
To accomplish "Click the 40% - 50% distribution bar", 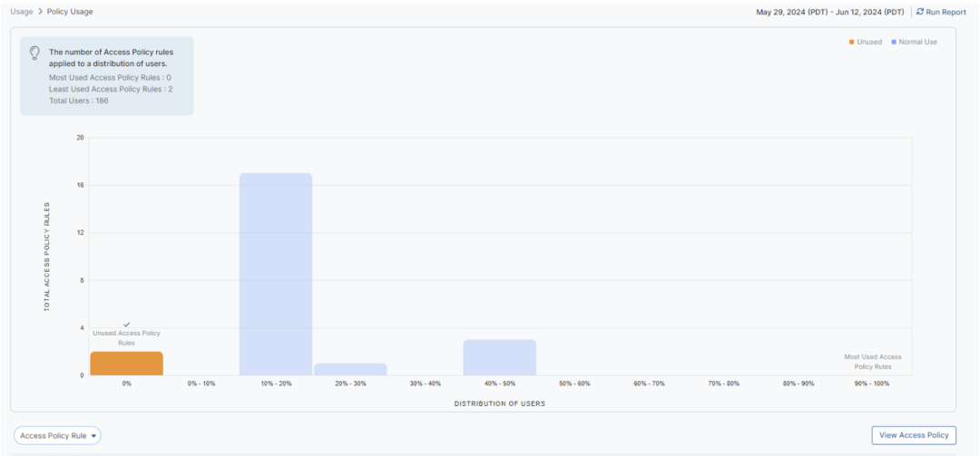I will tap(499, 357).
